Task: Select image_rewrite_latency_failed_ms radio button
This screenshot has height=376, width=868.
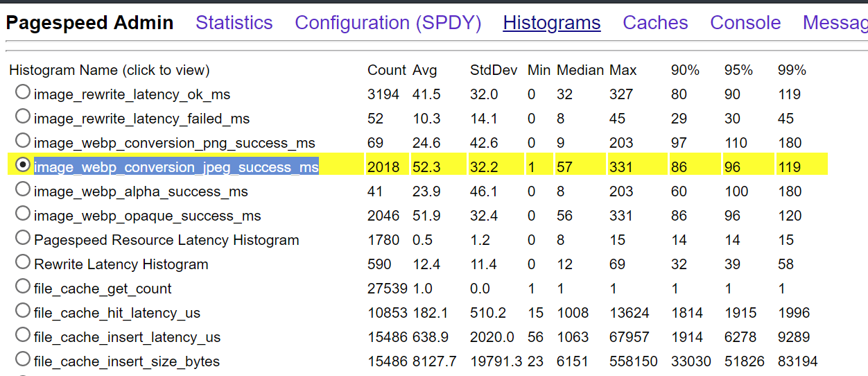Action: coord(23,116)
